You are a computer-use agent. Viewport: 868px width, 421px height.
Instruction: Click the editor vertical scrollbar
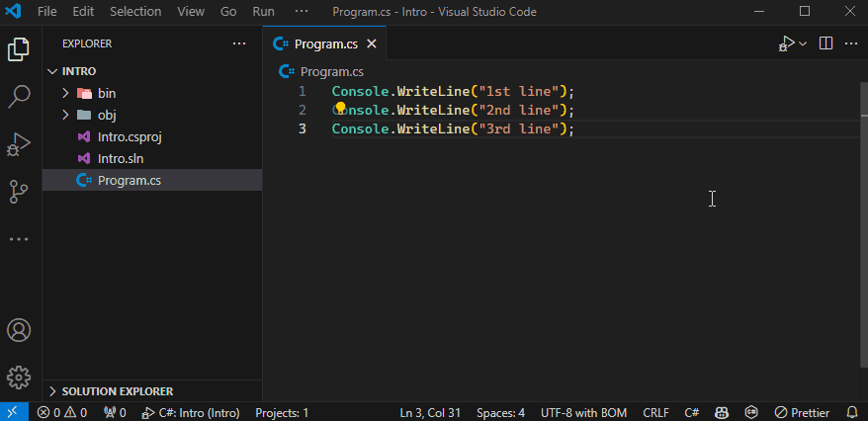[864, 224]
